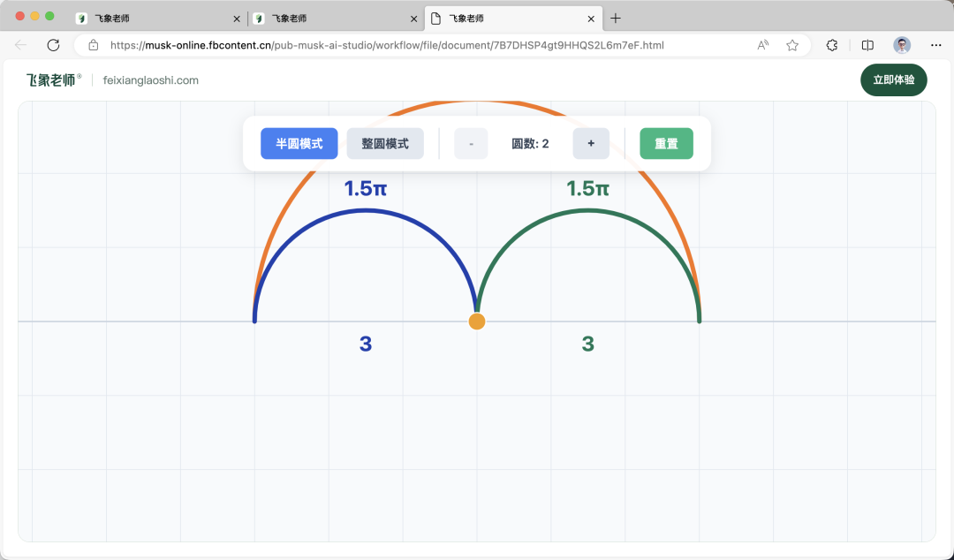This screenshot has width=954, height=560.
Task: Click the forward navigation arrow
Action: click(x=35, y=45)
